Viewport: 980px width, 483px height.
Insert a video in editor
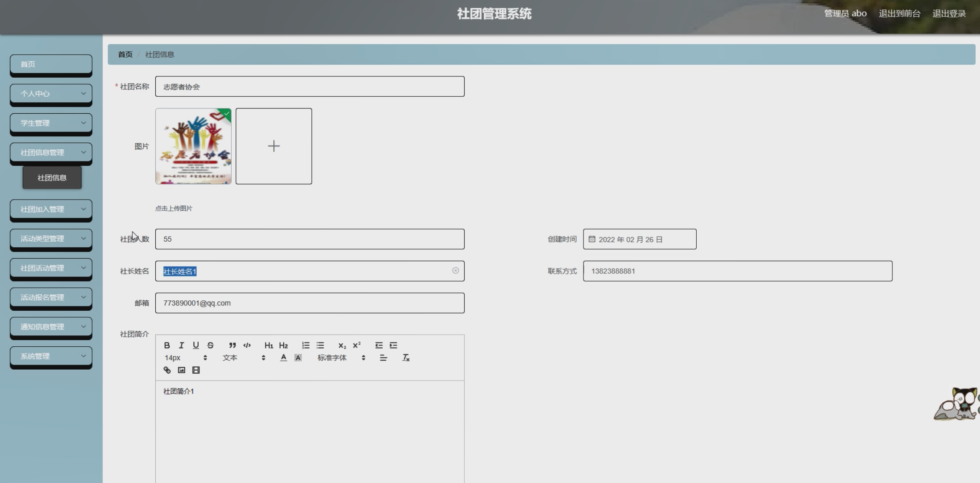tap(196, 370)
